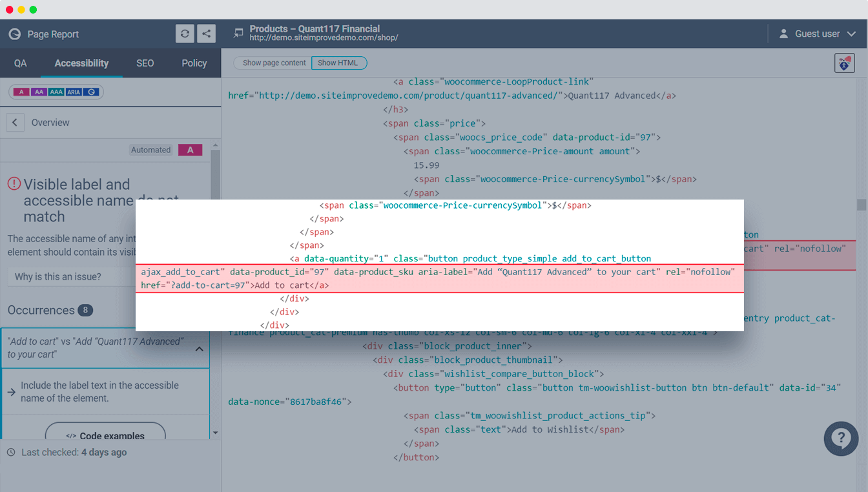This screenshot has width=868, height=492.
Task: Open the browser extension badge icon top right
Action: 844,63
